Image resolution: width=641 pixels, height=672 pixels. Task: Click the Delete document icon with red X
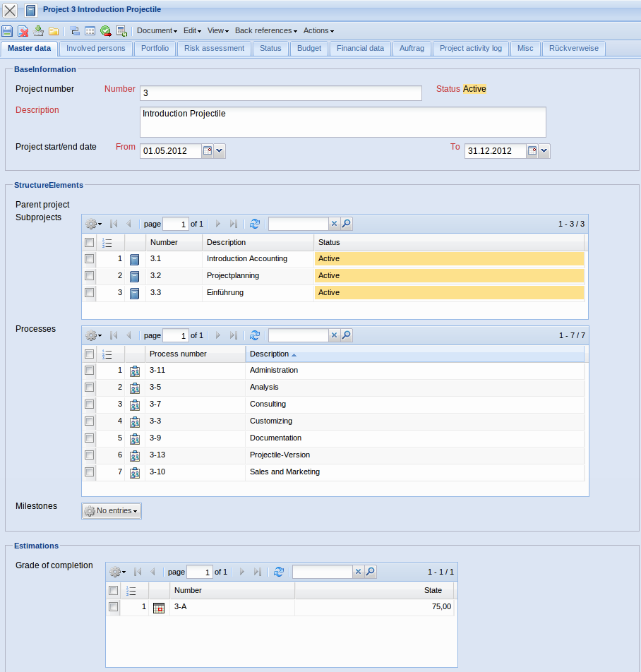click(x=23, y=31)
